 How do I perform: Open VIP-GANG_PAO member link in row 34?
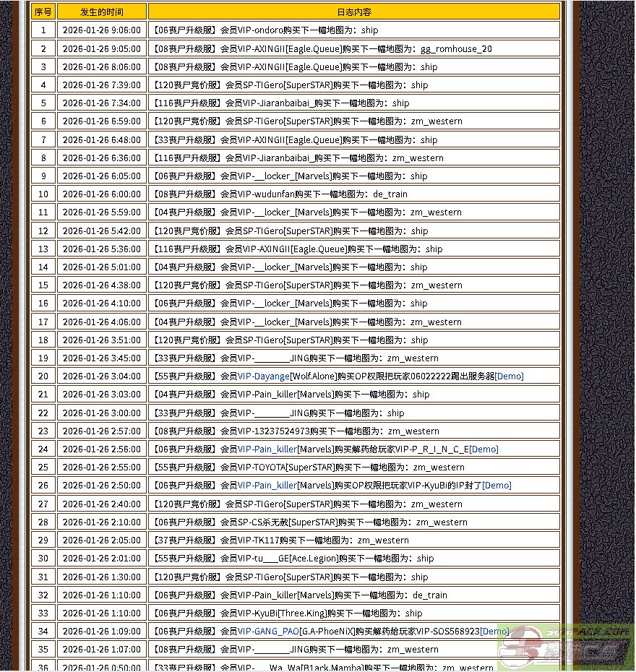click(x=268, y=632)
